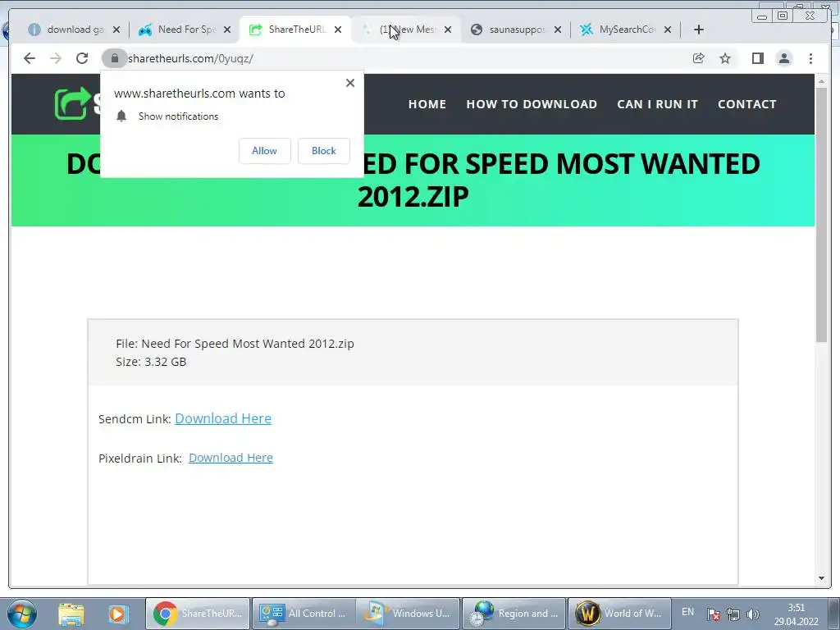Click the forward navigation arrow
The image size is (840, 630).
pyautogui.click(x=56, y=58)
